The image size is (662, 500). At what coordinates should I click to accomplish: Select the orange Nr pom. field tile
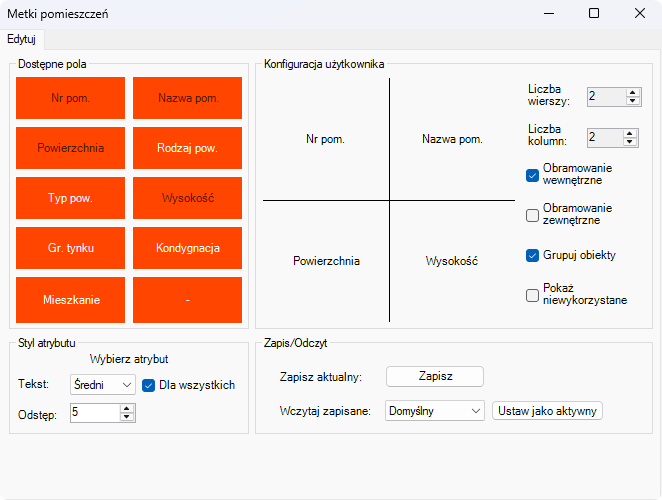pyautogui.click(x=71, y=98)
